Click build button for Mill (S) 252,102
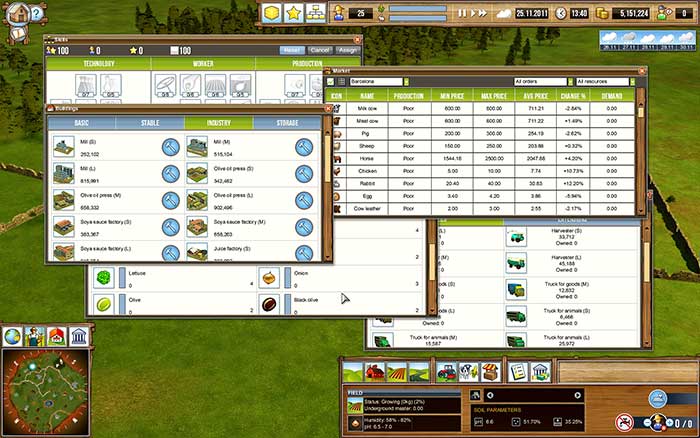Screen dimensions: 700x438 pyautogui.click(x=171, y=147)
